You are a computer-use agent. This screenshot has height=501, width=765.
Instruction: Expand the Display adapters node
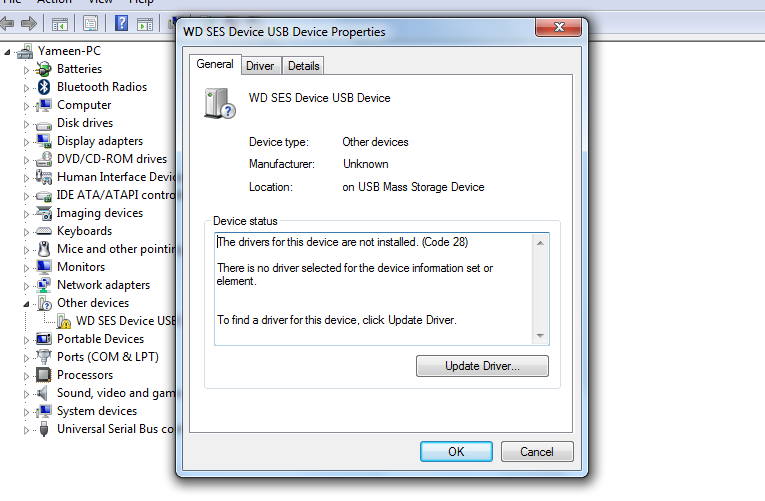[26, 142]
